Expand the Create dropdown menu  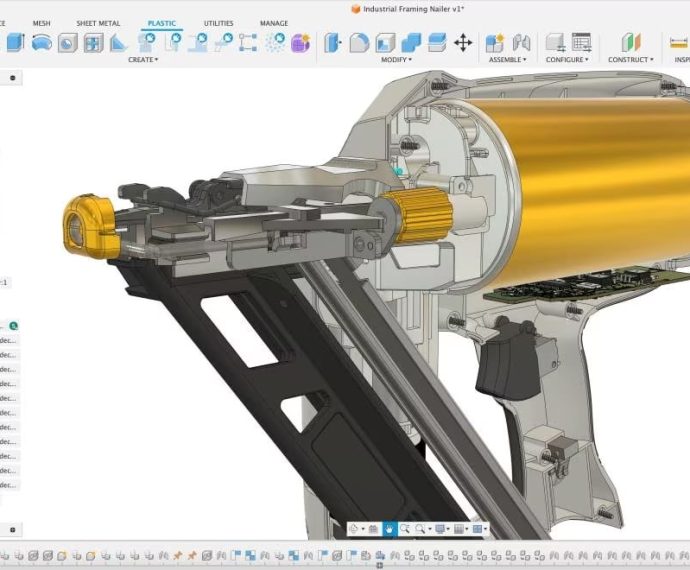143,60
